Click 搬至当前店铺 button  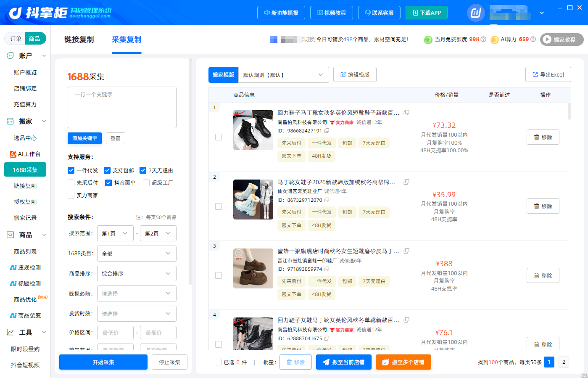[x=344, y=362]
